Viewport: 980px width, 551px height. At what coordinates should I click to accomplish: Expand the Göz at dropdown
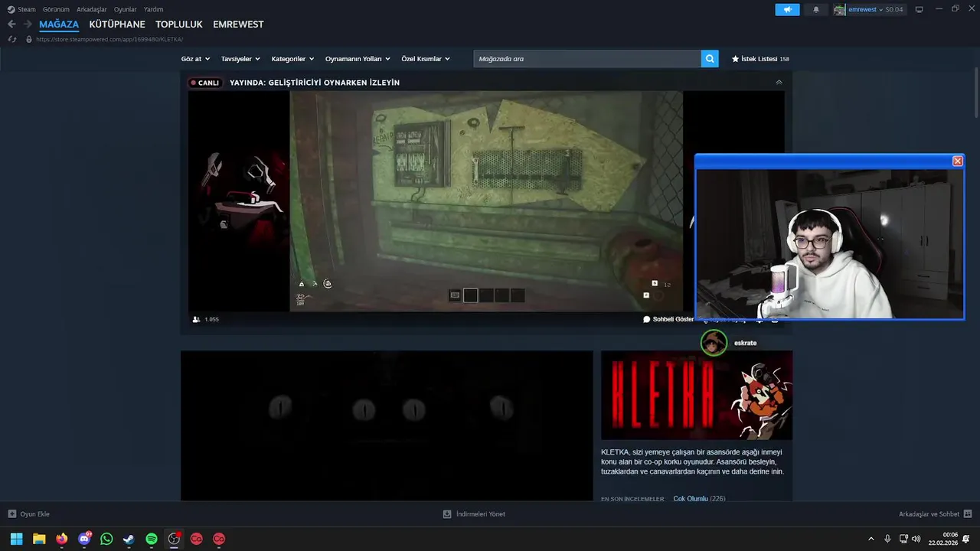(195, 58)
